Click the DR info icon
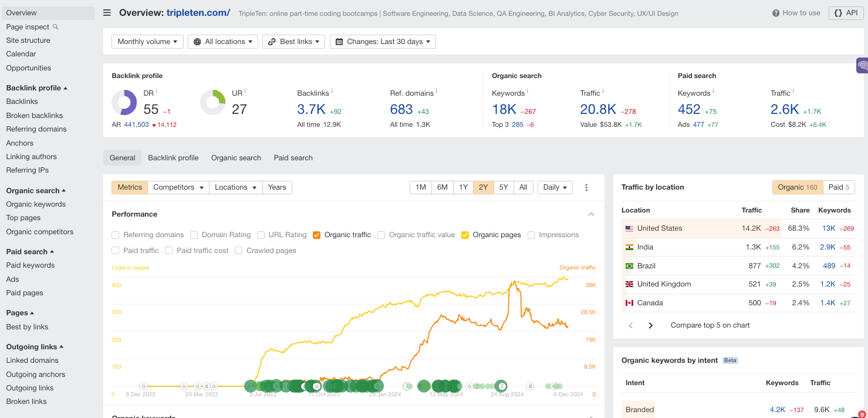868x418 pixels. [x=156, y=92]
